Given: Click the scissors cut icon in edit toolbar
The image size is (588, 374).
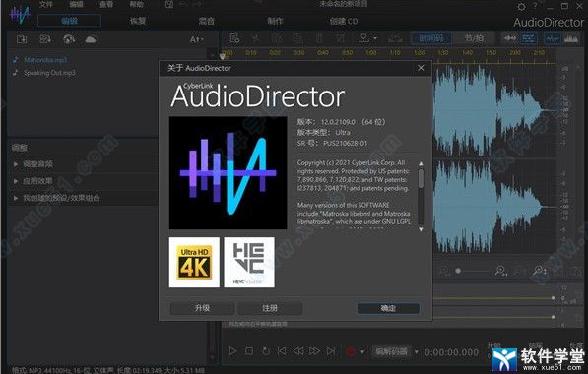Looking at the screenshot, I should pos(256,38).
